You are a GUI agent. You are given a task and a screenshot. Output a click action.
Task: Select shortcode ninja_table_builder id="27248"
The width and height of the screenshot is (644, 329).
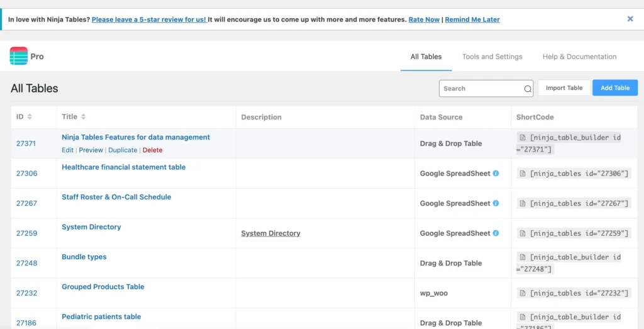569,263
